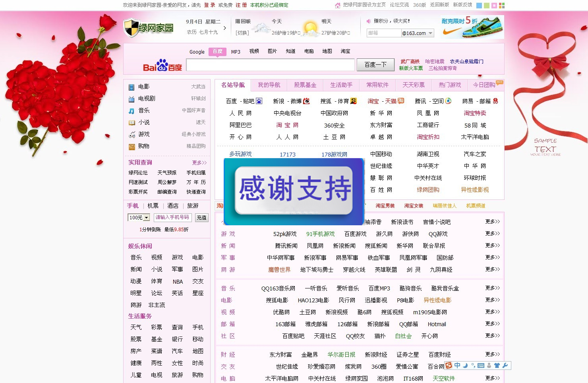This screenshot has height=383, width=588.
Task: Click the arrow next to the lunar date
Action: pyautogui.click(x=225, y=28)
